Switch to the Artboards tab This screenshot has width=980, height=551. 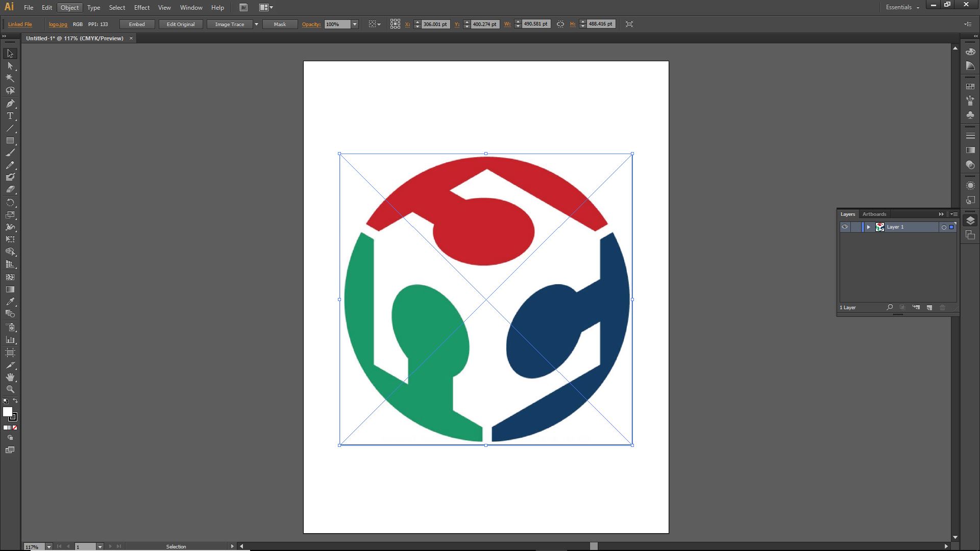coord(874,214)
